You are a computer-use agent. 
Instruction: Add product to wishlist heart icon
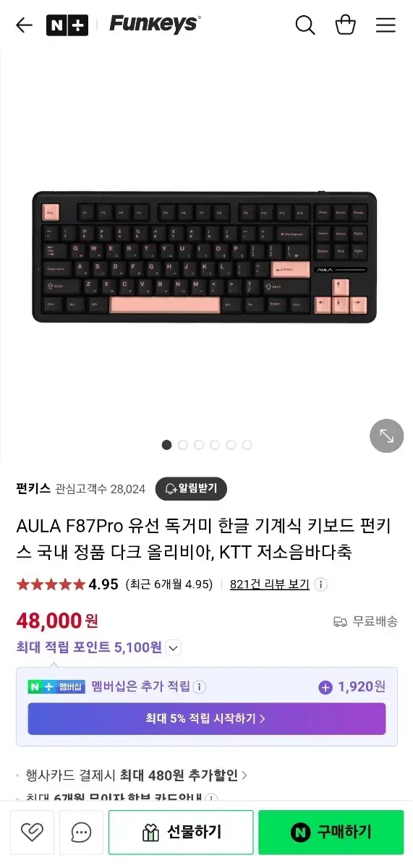point(32,833)
